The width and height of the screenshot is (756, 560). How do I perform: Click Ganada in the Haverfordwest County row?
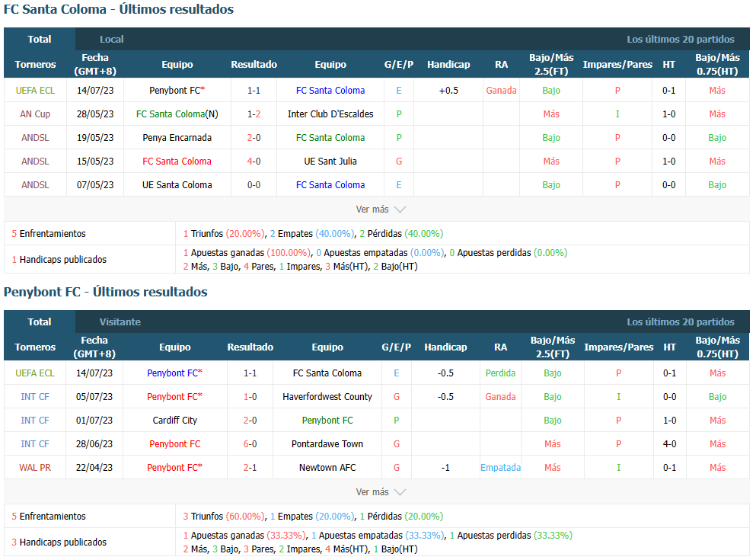[500, 396]
